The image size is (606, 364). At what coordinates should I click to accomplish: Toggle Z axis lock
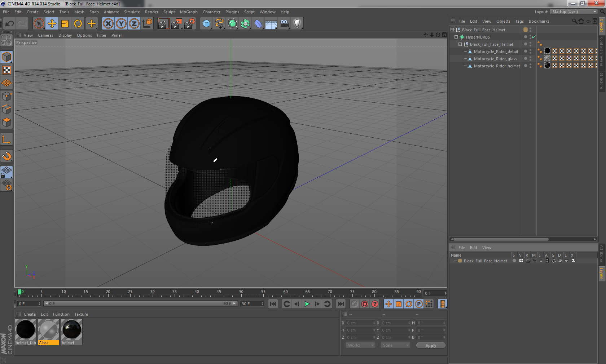click(134, 24)
